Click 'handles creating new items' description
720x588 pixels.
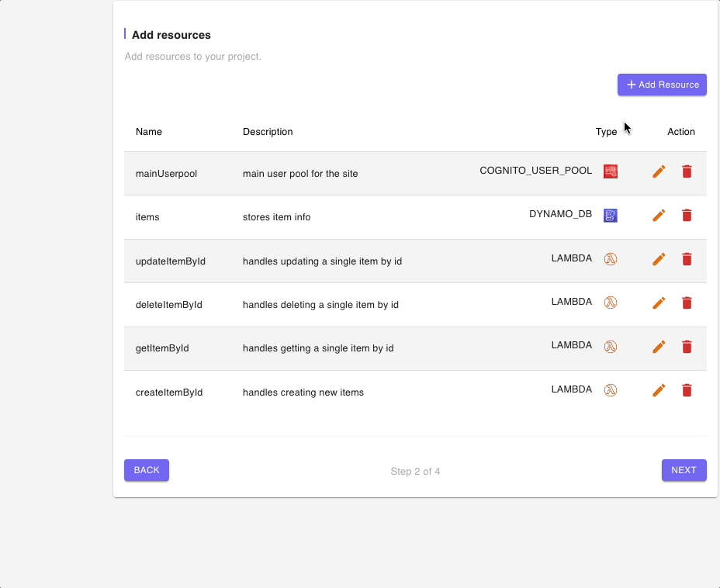(x=303, y=393)
